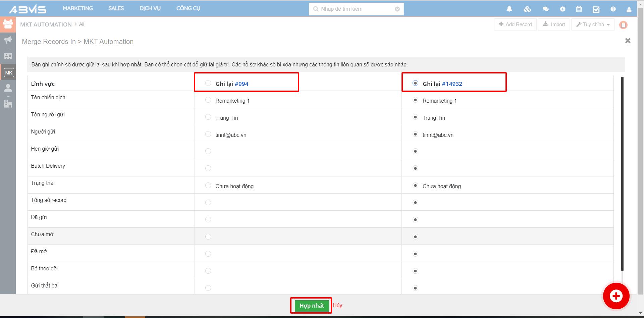The image size is (644, 318).
Task: Select the record #994 radio button
Action: pyautogui.click(x=208, y=83)
